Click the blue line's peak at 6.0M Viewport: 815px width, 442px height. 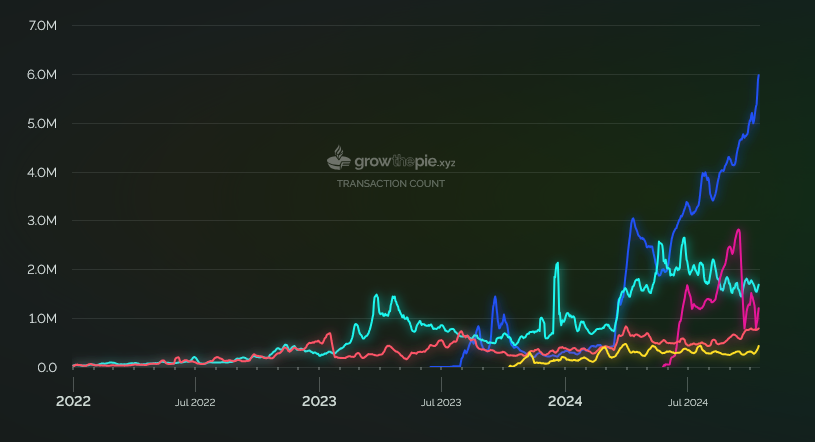pos(758,75)
